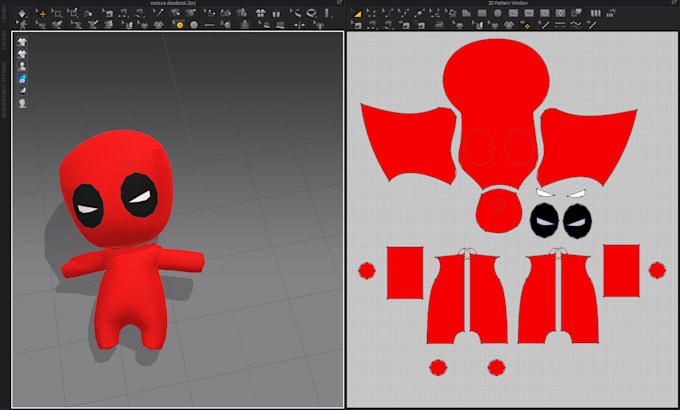Toggle second shirt display icon in 3D view
This screenshot has width=680, height=410.
click(22, 54)
